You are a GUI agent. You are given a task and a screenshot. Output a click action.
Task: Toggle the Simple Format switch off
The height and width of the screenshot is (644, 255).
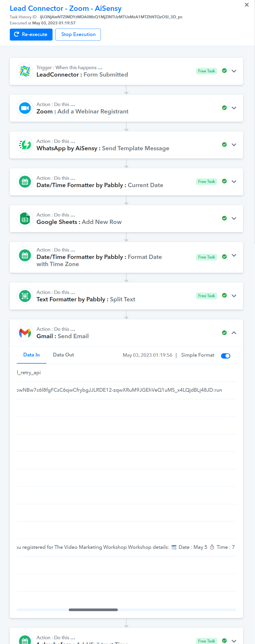click(226, 356)
